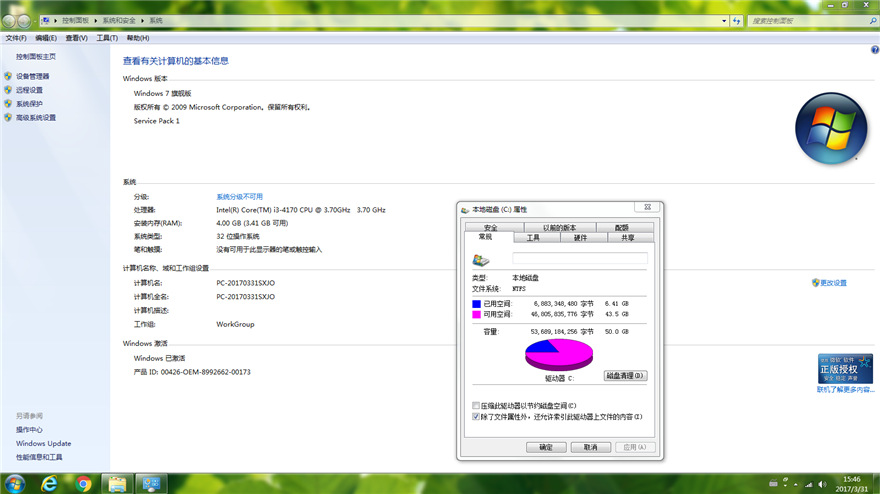Click 联机了解更多内容 link

click(x=846, y=390)
